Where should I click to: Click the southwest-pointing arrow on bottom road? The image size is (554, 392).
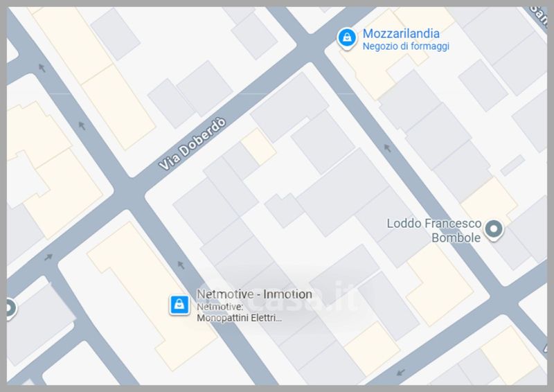[401, 372]
